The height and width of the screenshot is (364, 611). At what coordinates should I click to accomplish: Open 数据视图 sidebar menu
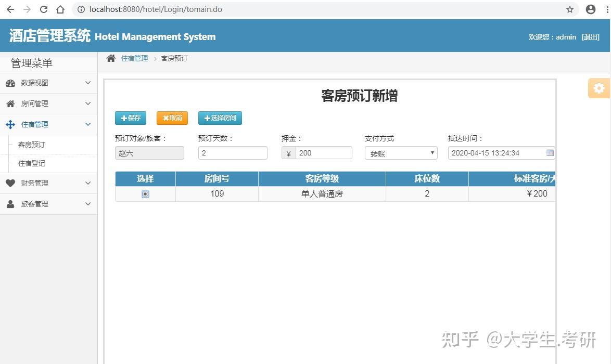pyautogui.click(x=49, y=83)
